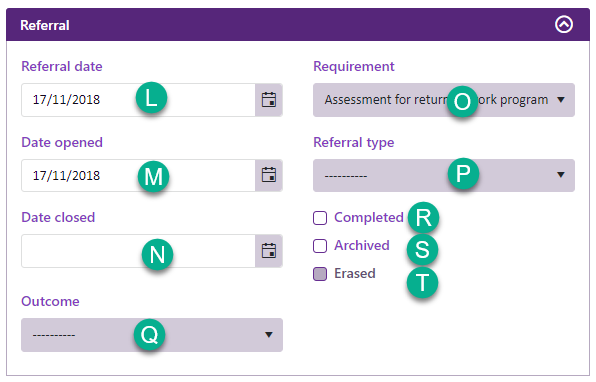Viewport: 596px width, 382px height.
Task: Click the green T marker badge
Action: (422, 283)
